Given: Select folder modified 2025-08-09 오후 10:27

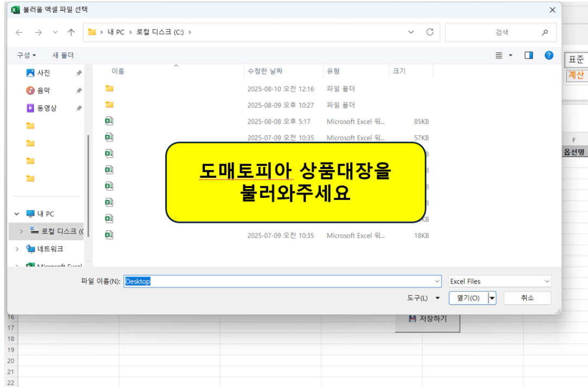Looking at the screenshot, I should point(267,105).
